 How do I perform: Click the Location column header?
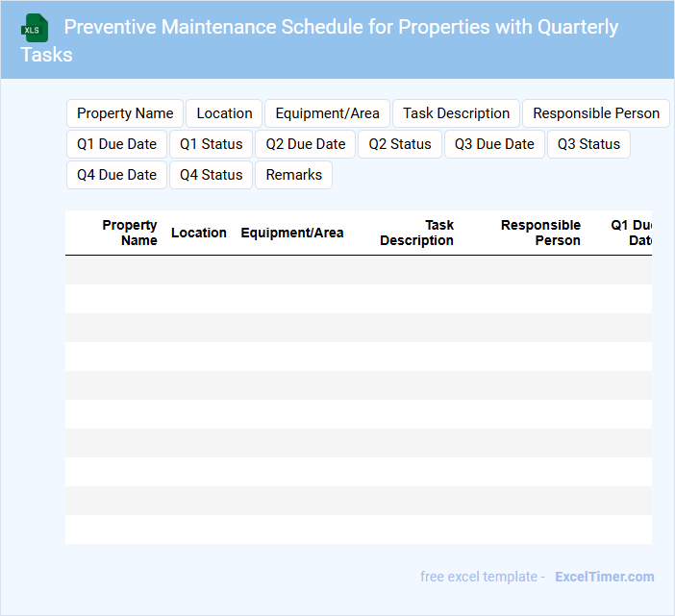tap(198, 233)
